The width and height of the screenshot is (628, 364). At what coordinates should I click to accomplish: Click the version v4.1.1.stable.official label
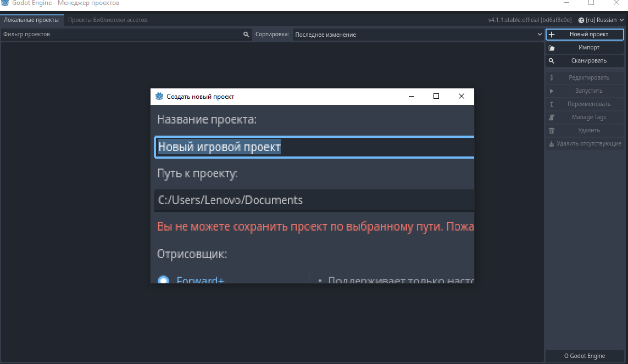click(x=514, y=20)
